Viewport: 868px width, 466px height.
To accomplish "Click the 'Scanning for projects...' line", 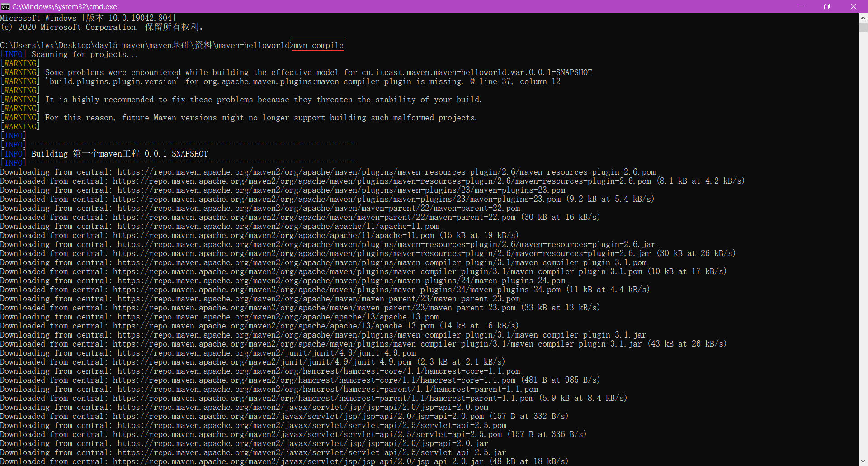I will tap(70, 54).
